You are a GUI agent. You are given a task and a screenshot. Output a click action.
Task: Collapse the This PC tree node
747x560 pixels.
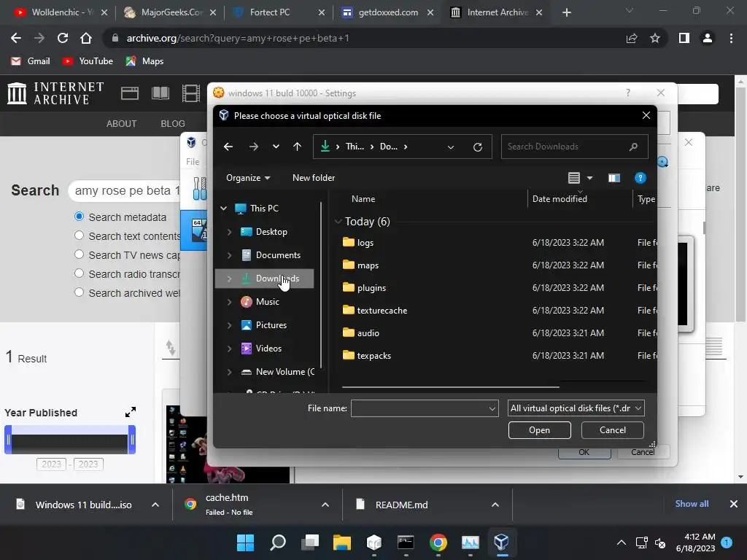click(223, 208)
